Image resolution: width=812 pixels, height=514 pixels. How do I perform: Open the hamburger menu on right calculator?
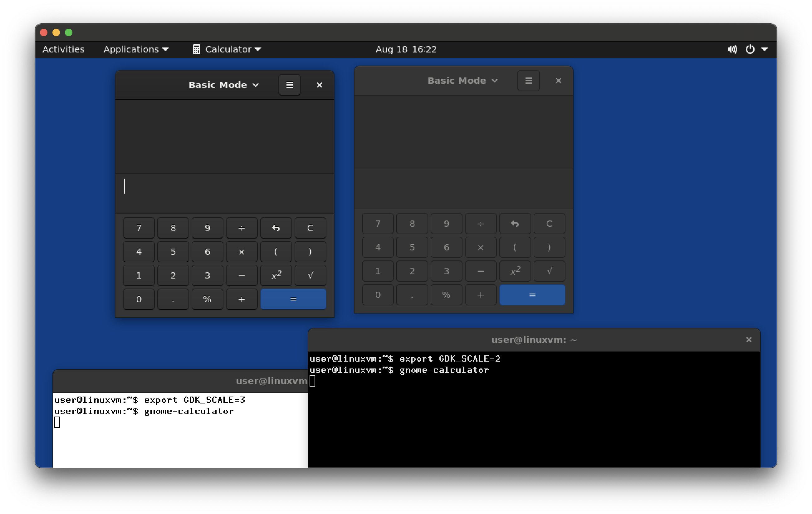(528, 80)
